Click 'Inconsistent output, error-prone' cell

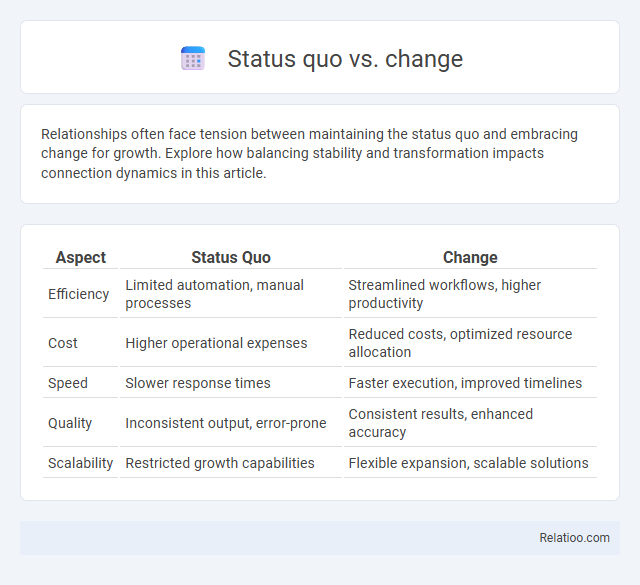pyautogui.click(x=231, y=423)
